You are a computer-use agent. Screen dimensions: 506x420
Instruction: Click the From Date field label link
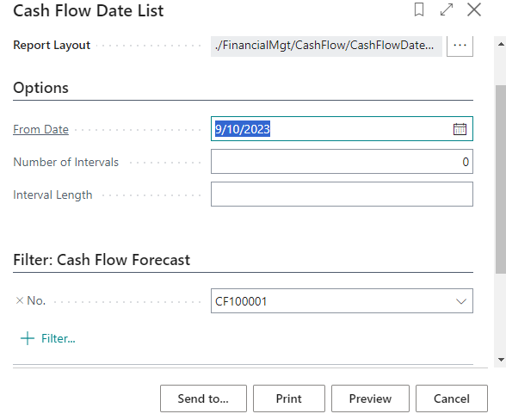pyautogui.click(x=40, y=129)
